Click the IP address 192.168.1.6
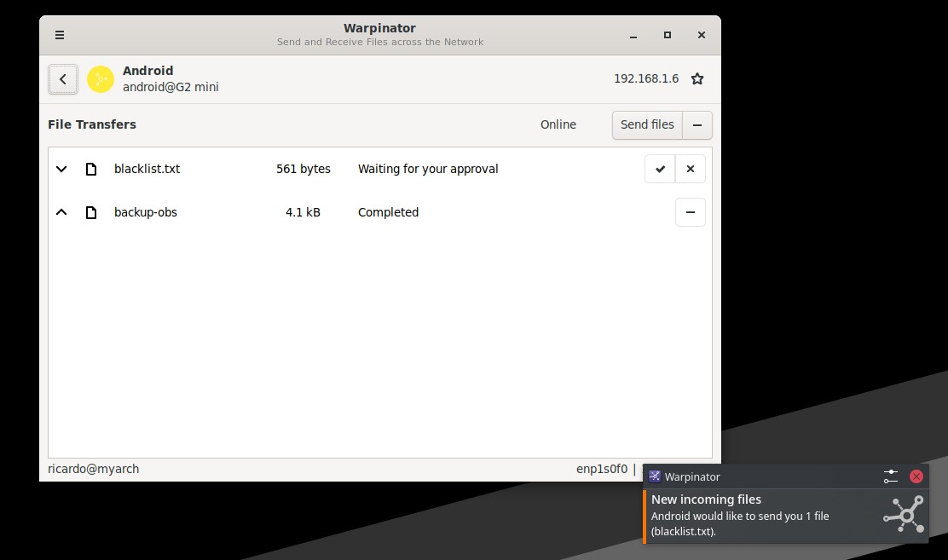Screen dimensions: 948x560 tap(646, 78)
